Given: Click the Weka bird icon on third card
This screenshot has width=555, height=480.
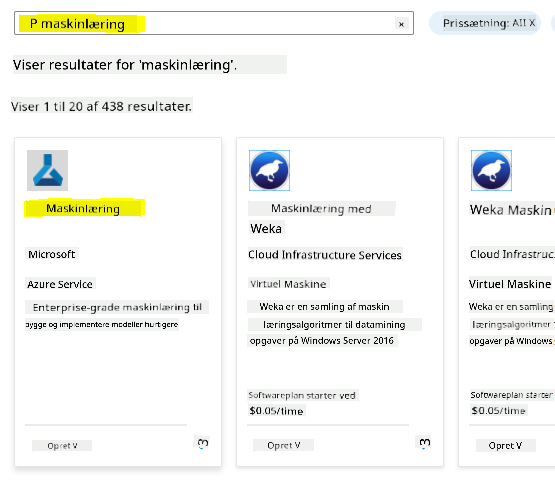Looking at the screenshot, I should (x=491, y=170).
